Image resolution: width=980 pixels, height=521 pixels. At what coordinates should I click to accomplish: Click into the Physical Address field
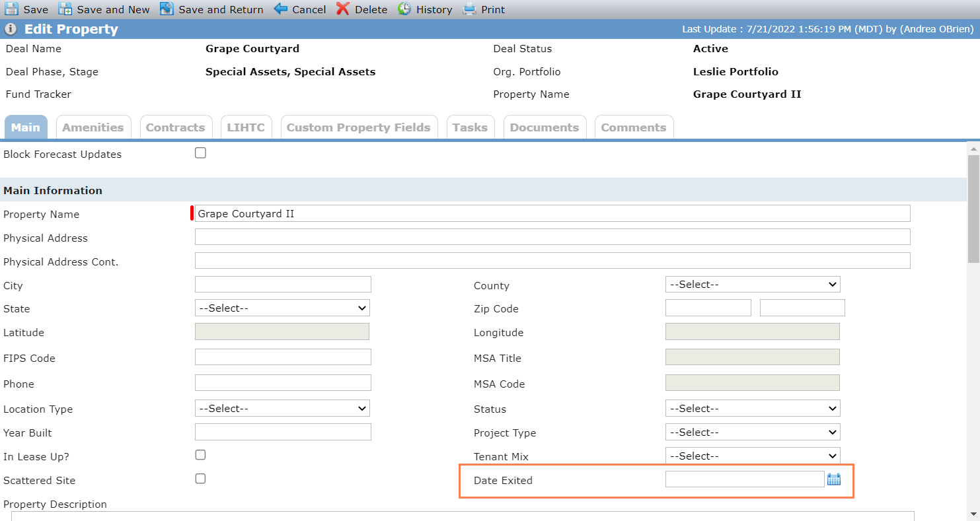point(552,237)
